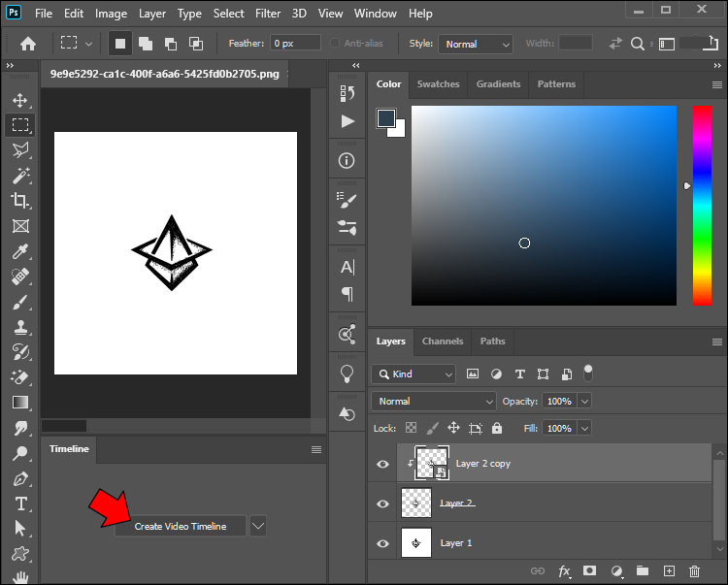This screenshot has height=585, width=728.
Task: Toggle visibility of Layer 2
Action: click(382, 504)
